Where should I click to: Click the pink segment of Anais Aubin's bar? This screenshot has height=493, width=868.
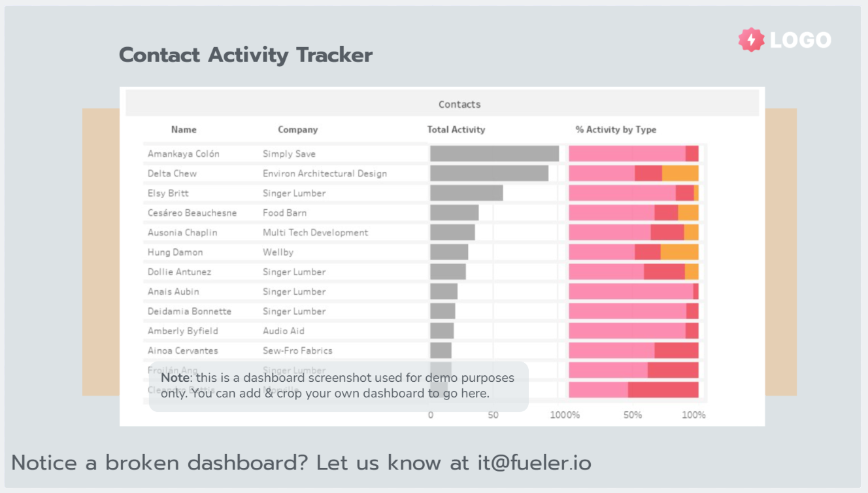click(630, 291)
